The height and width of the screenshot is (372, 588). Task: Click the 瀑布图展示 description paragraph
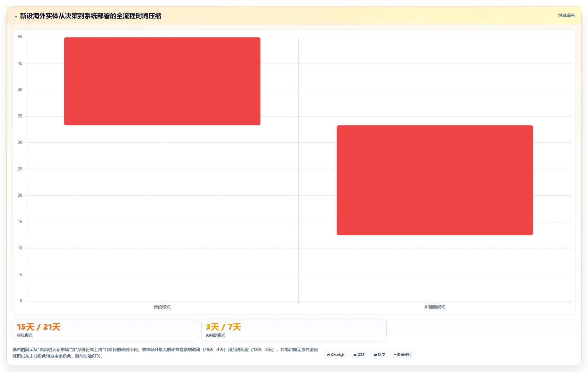[165, 353]
